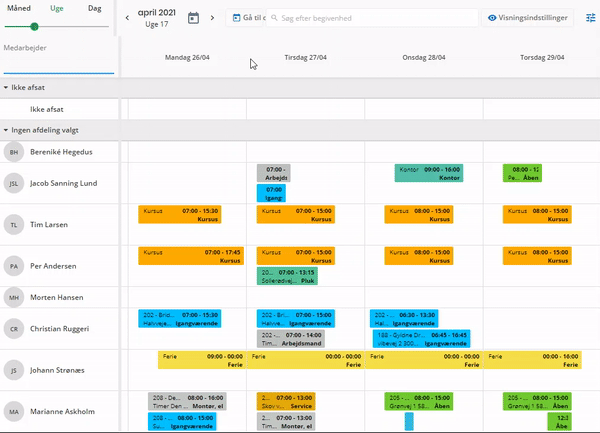Select the Uge view
Image resolution: width=600 pixels, height=433 pixels.
pyautogui.click(x=57, y=8)
